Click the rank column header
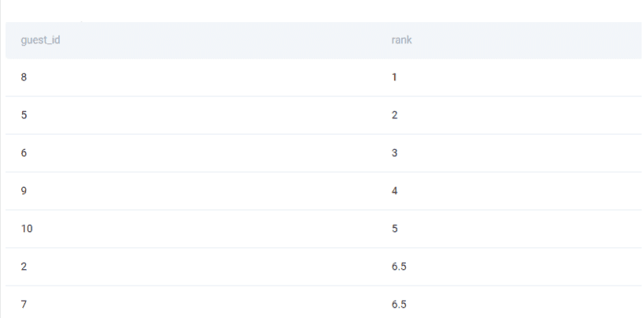Viewport: 644px width, 318px height. pos(401,40)
